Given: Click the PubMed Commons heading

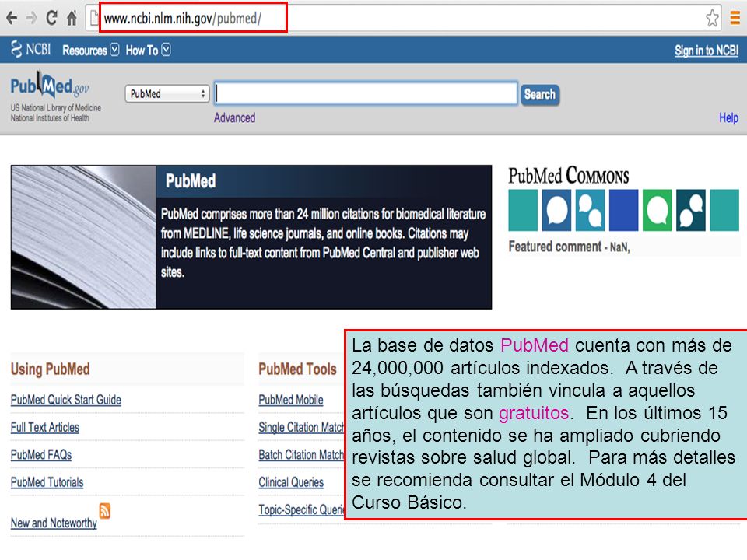Looking at the screenshot, I should (x=568, y=176).
